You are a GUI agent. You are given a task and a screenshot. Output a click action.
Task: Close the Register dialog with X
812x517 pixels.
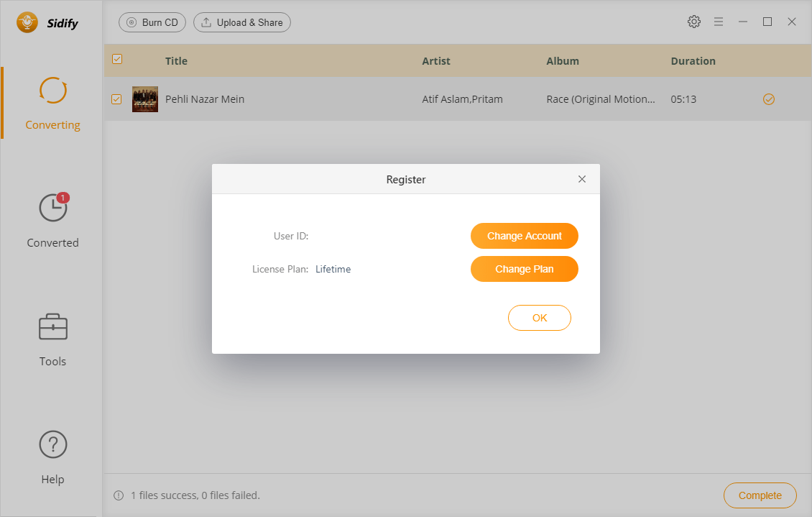pos(581,179)
